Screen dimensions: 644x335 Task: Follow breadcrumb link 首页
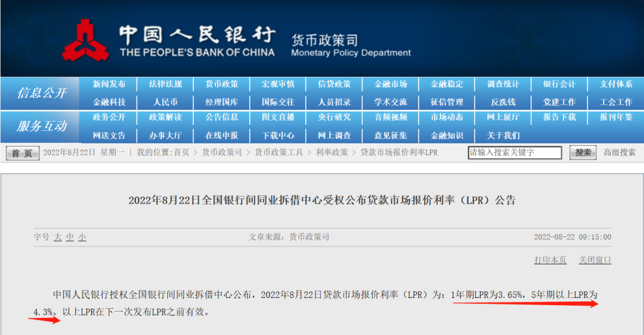tap(181, 153)
